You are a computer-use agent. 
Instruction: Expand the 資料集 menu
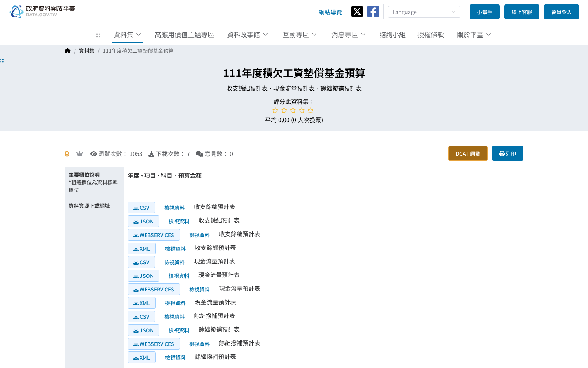click(x=128, y=35)
